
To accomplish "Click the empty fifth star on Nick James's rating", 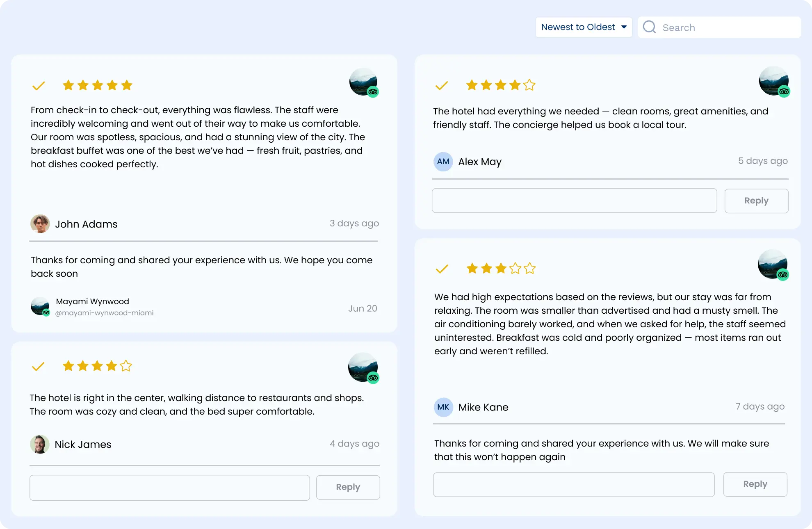I will point(126,366).
